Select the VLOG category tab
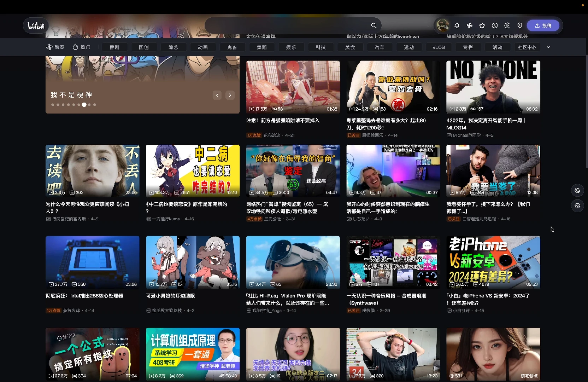 coord(439,47)
